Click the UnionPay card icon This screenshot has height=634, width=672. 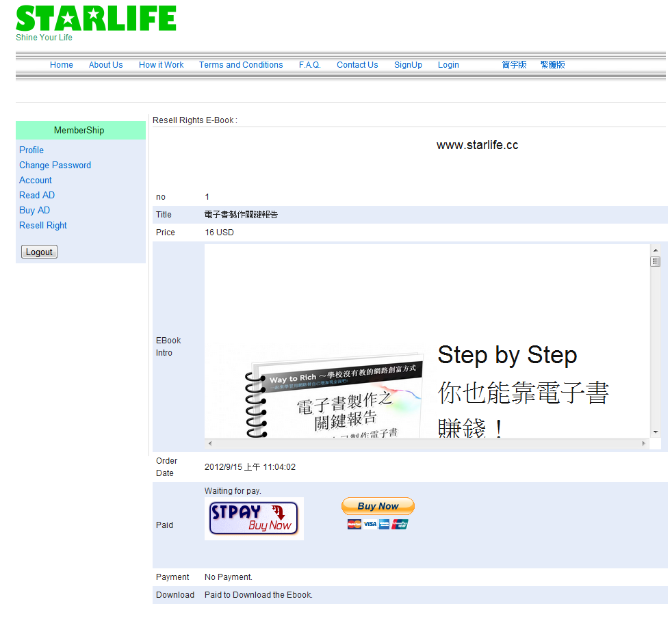[x=400, y=524]
